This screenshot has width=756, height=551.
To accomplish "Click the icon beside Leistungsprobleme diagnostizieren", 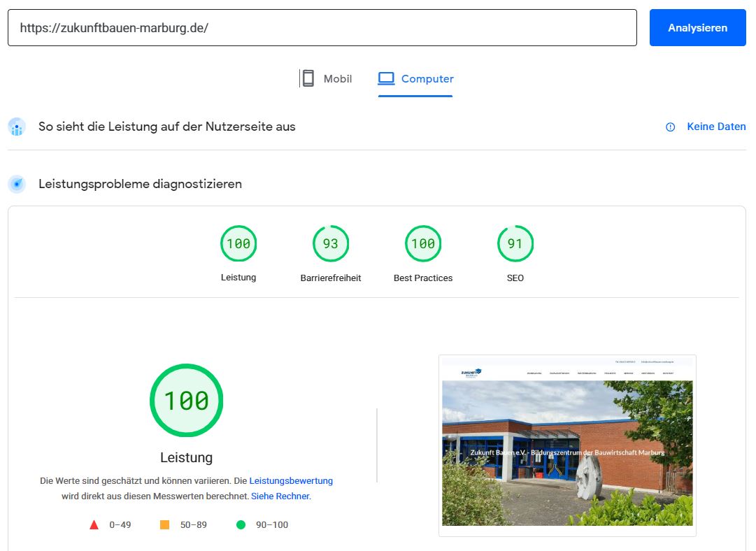I will [17, 185].
